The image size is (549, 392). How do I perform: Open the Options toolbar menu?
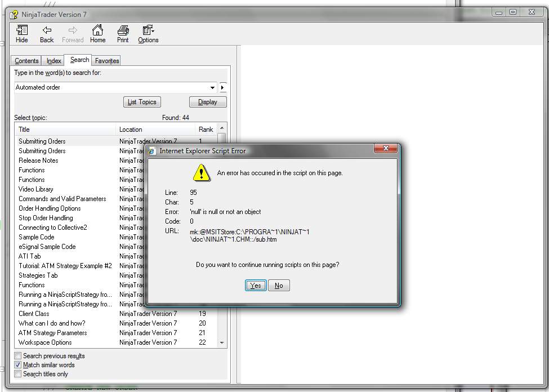(x=148, y=34)
